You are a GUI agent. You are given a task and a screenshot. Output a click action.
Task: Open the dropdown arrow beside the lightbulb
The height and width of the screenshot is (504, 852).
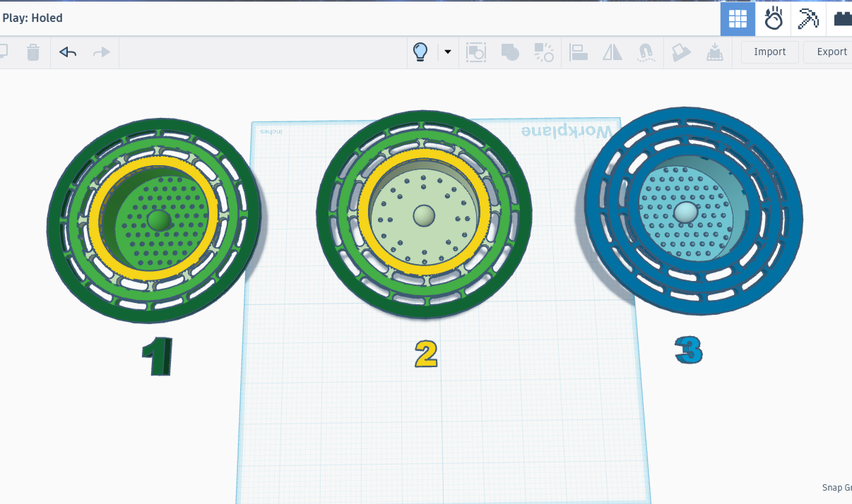447,52
